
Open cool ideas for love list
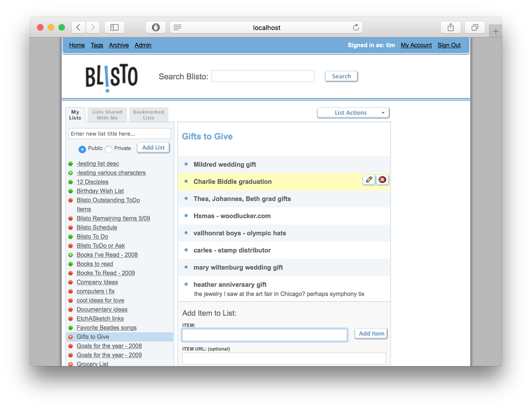100,300
